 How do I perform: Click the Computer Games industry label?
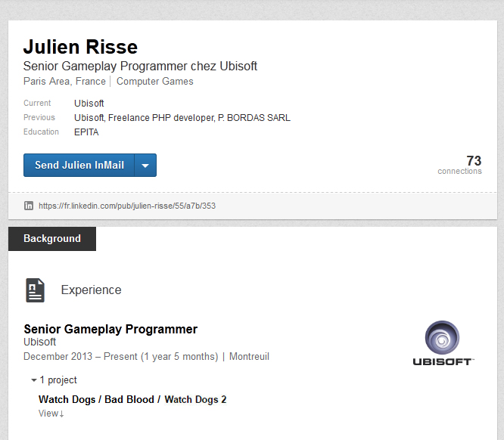pyautogui.click(x=155, y=81)
